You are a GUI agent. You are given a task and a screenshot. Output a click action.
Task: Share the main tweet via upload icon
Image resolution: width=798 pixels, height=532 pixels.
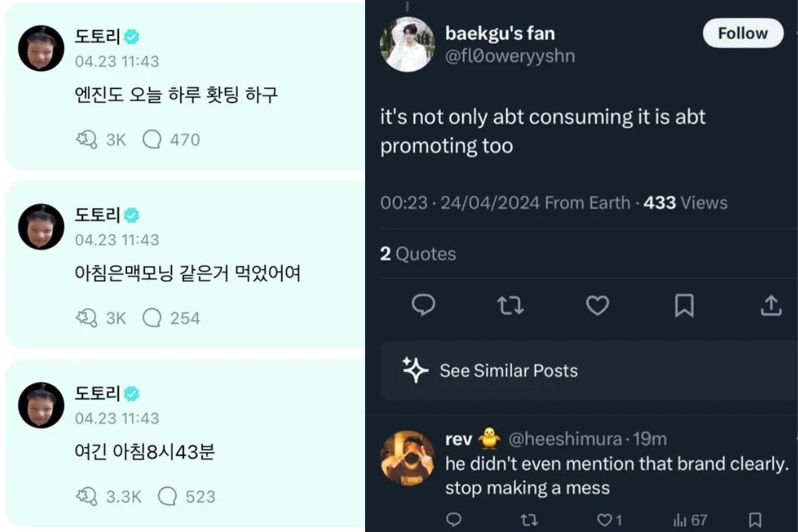click(771, 305)
